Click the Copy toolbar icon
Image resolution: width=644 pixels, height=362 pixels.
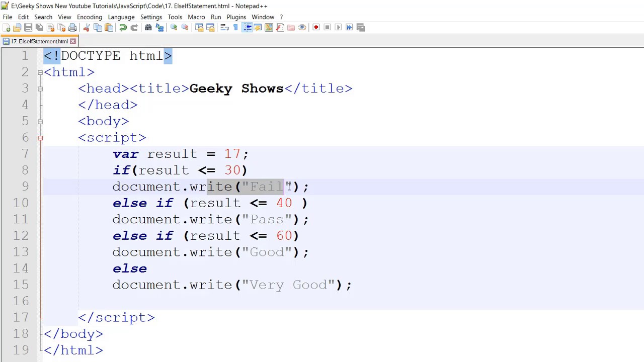[x=98, y=27]
